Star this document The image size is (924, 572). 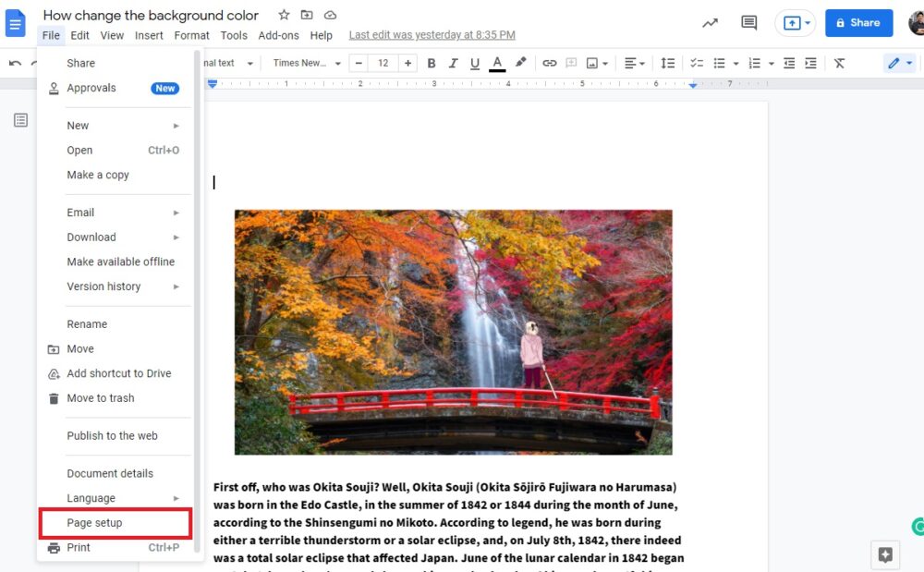coord(284,15)
